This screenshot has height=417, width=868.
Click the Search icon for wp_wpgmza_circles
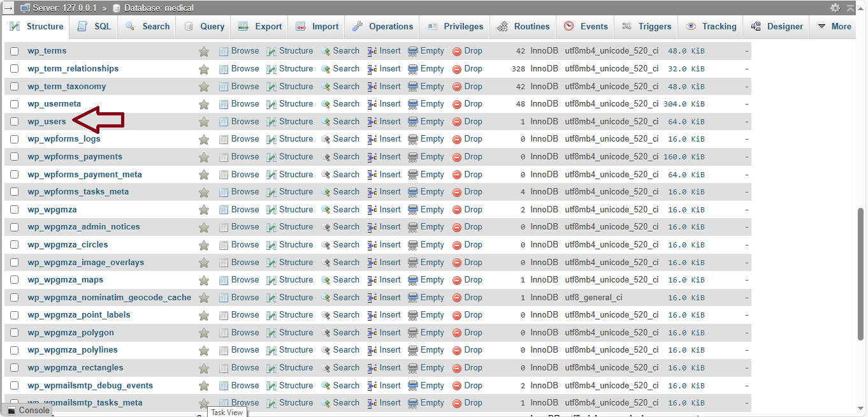(x=326, y=245)
